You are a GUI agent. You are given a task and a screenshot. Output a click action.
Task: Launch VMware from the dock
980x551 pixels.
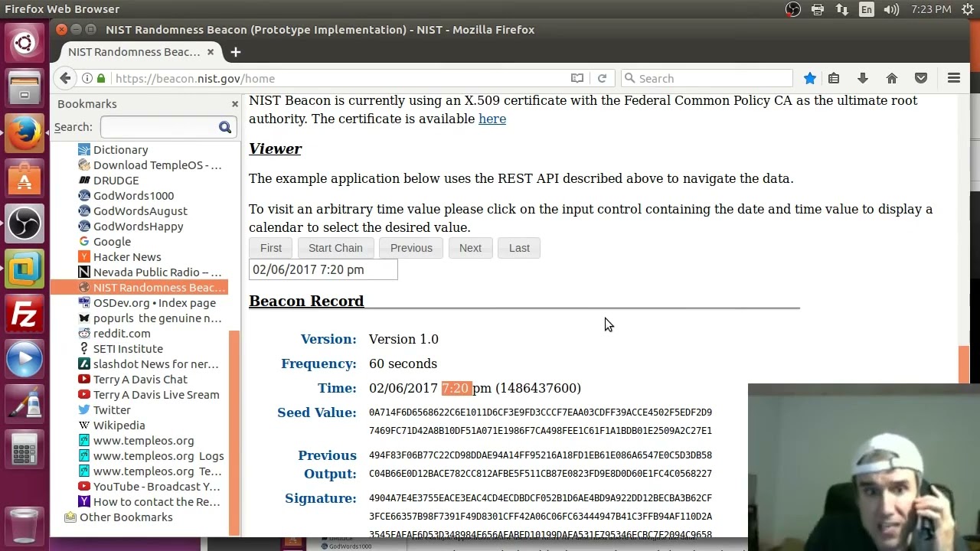point(24,269)
